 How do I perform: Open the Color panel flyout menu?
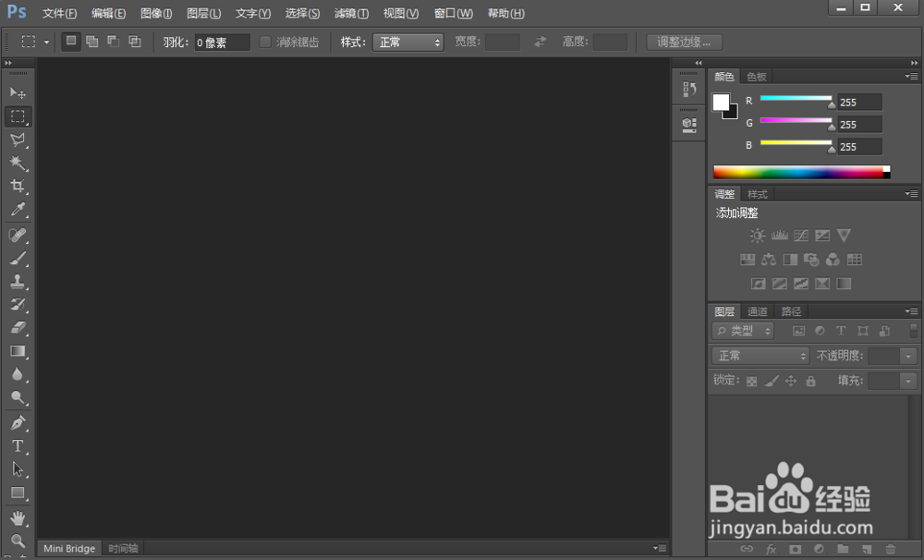[x=911, y=77]
